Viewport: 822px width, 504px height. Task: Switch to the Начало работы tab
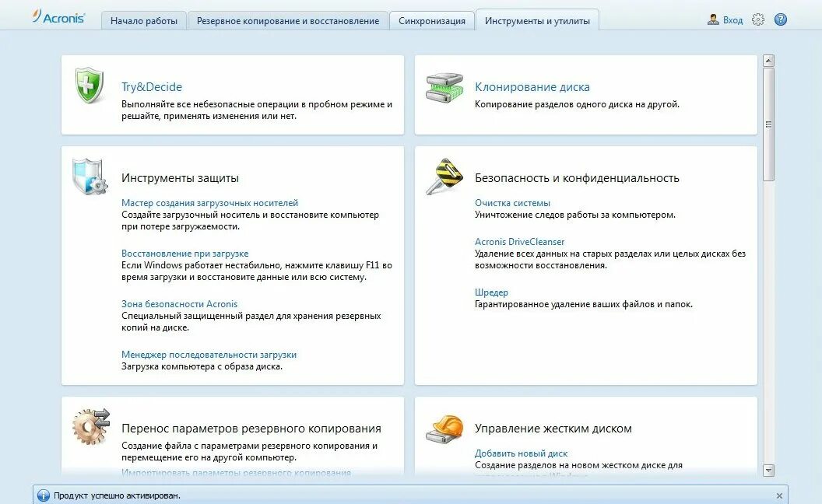[144, 21]
